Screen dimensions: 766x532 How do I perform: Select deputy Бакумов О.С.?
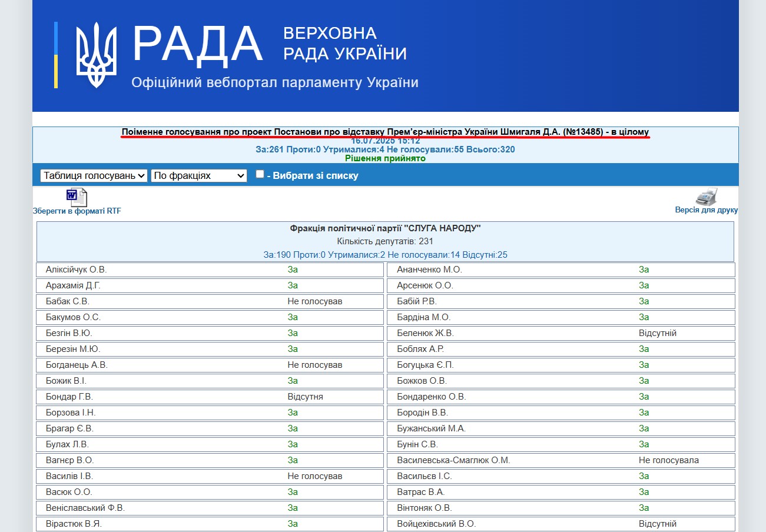73,317
